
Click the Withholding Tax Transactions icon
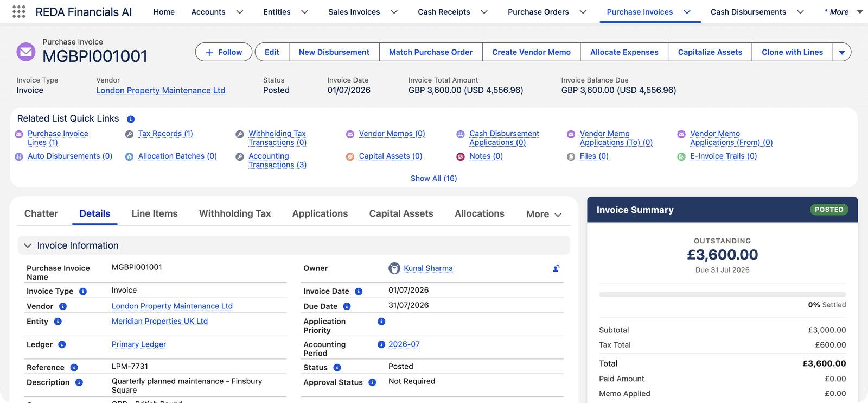240,134
